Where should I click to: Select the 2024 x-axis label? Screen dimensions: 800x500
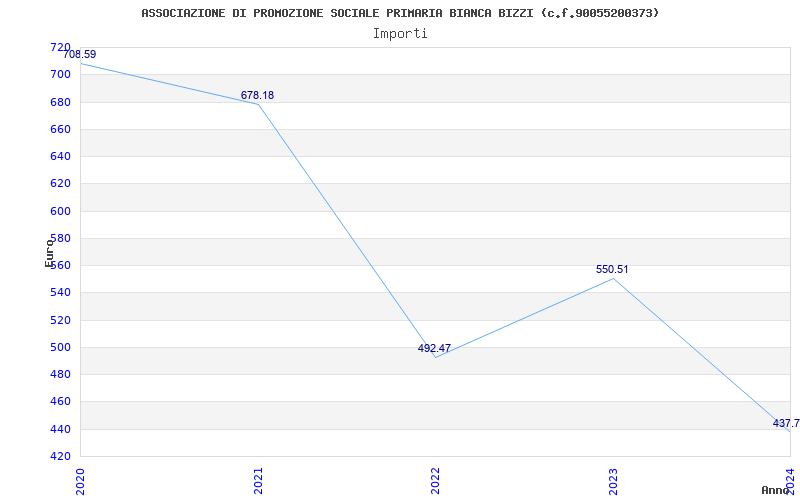[x=790, y=481]
